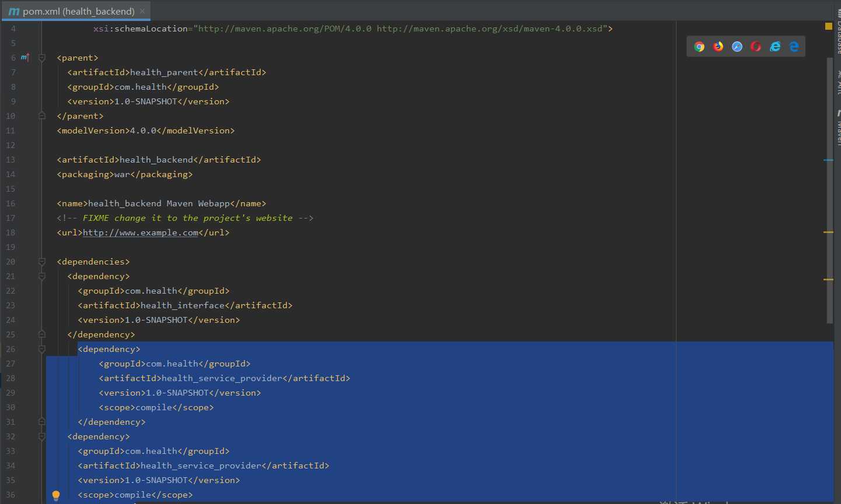Open the page preview in Safari
This screenshot has height=504, width=841.
pyautogui.click(x=737, y=47)
